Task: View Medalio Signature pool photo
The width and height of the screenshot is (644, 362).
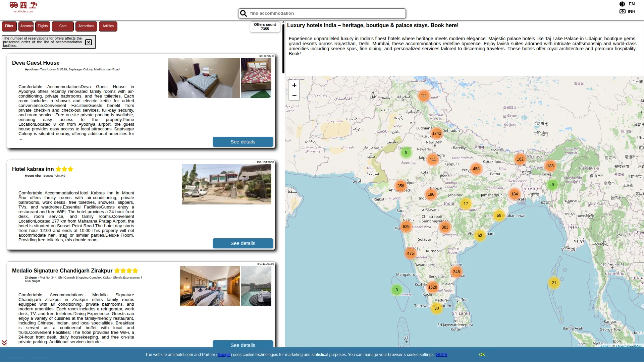Action: tap(256, 286)
